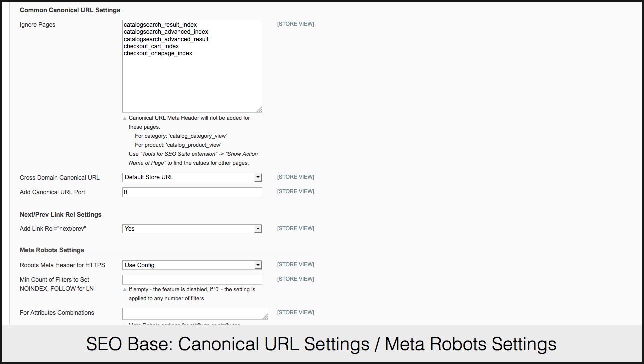Open the Cross Domain Canonical URL dropdown
The image size is (644, 364).
click(192, 177)
